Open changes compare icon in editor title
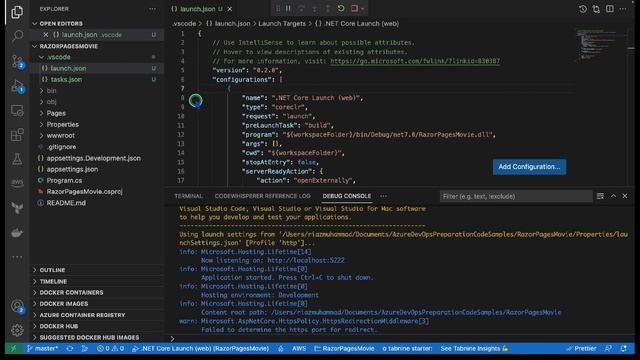 coord(596,9)
